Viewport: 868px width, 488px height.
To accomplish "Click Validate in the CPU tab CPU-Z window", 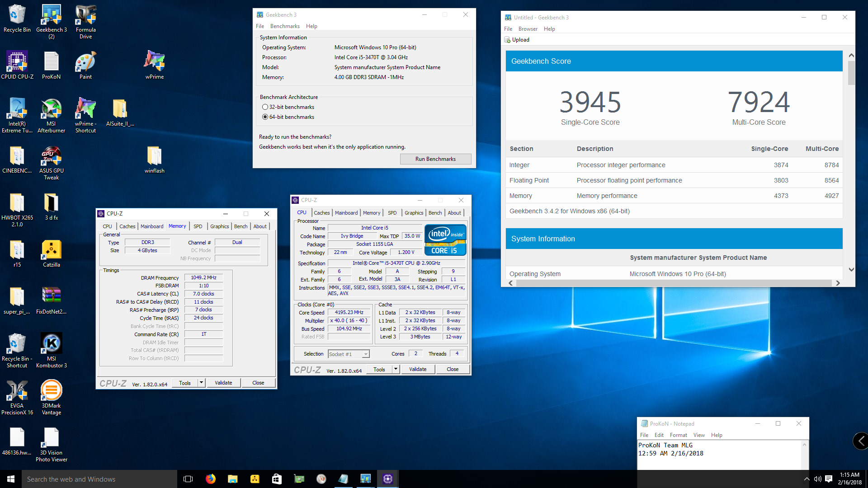I will tap(418, 369).
